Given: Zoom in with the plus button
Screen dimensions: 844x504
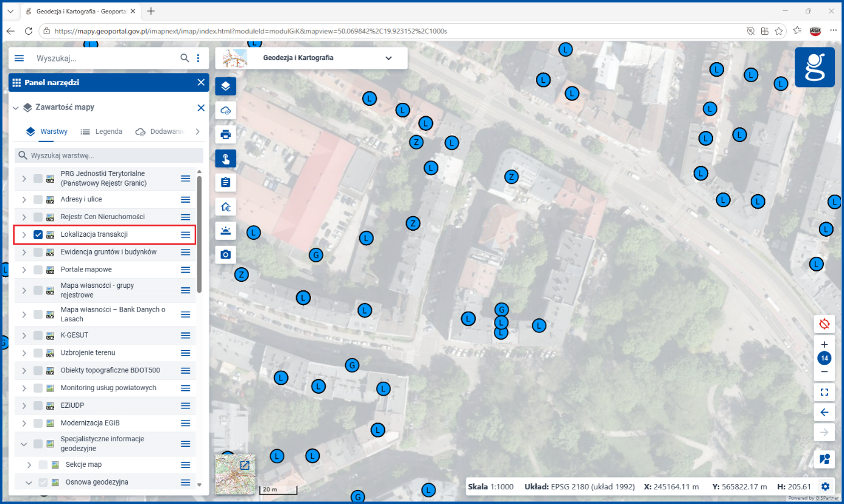Looking at the screenshot, I should [x=825, y=345].
